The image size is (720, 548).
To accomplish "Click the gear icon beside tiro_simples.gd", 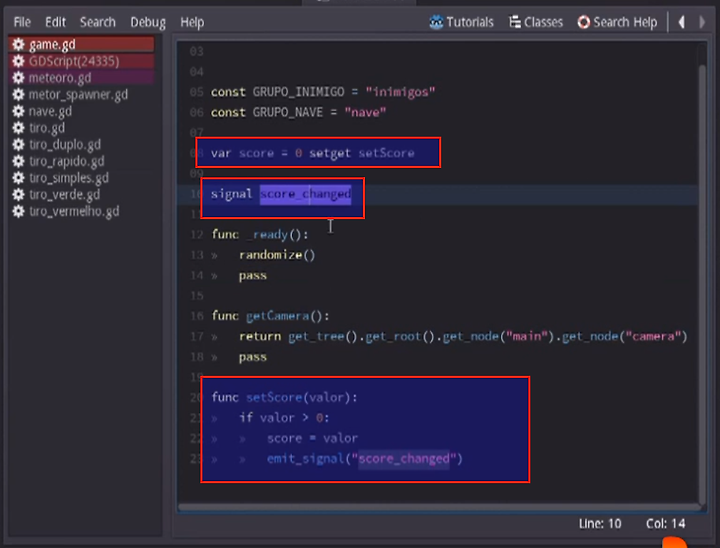I will (x=18, y=178).
